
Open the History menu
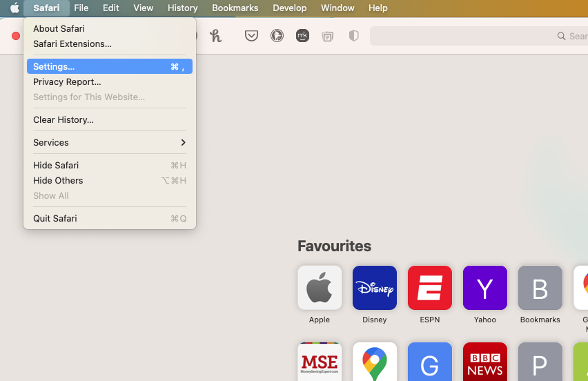(183, 8)
